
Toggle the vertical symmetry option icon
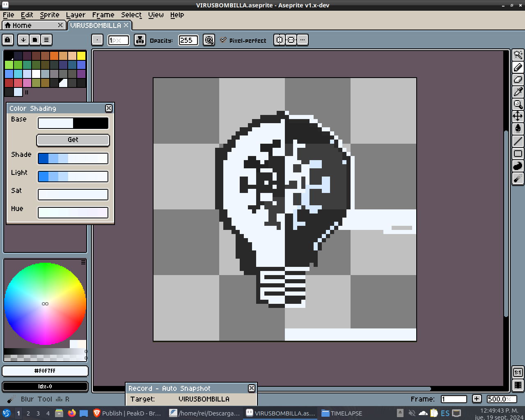tap(291, 40)
